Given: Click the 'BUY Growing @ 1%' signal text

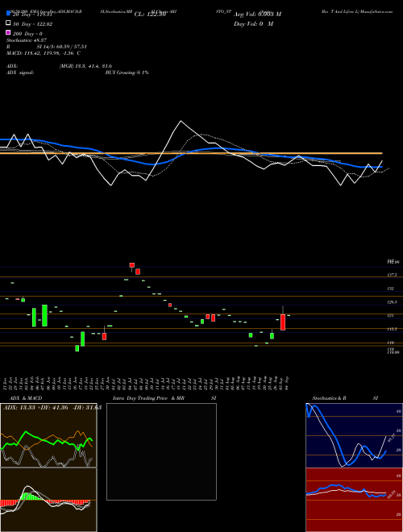Looking at the screenshot, I should 127,73.
